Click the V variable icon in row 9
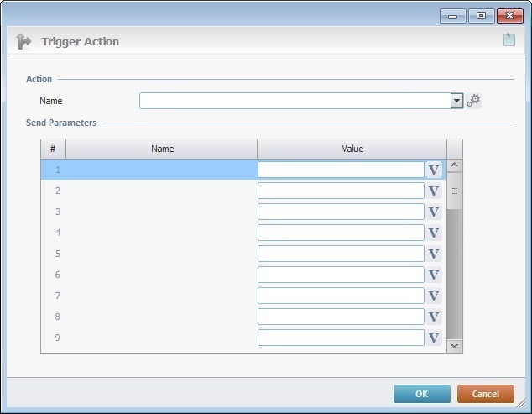Viewport: 532px width, 414px height. click(x=434, y=338)
